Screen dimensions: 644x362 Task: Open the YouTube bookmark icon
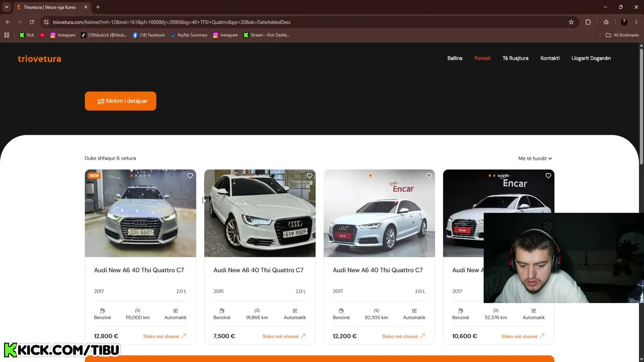pyautogui.click(x=42, y=35)
